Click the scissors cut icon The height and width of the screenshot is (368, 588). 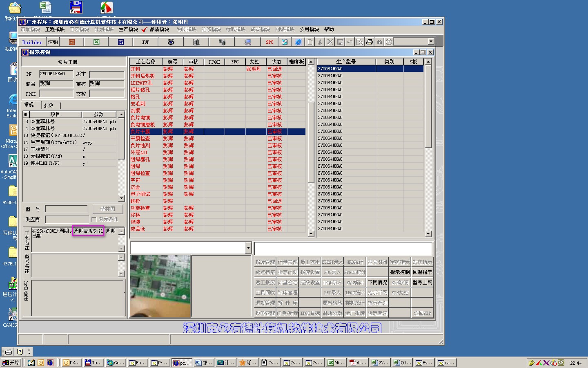pyautogui.click(x=320, y=42)
